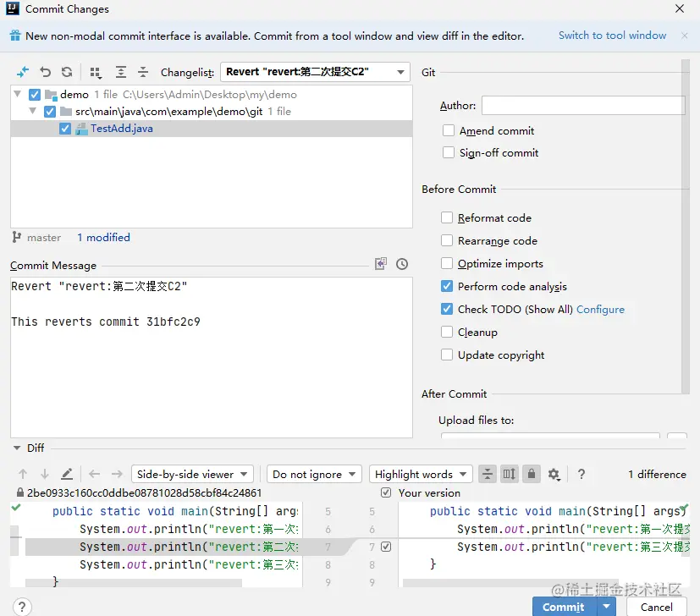The image size is (700, 616).
Task: Open the Group By icon menu
Action: [x=96, y=72]
